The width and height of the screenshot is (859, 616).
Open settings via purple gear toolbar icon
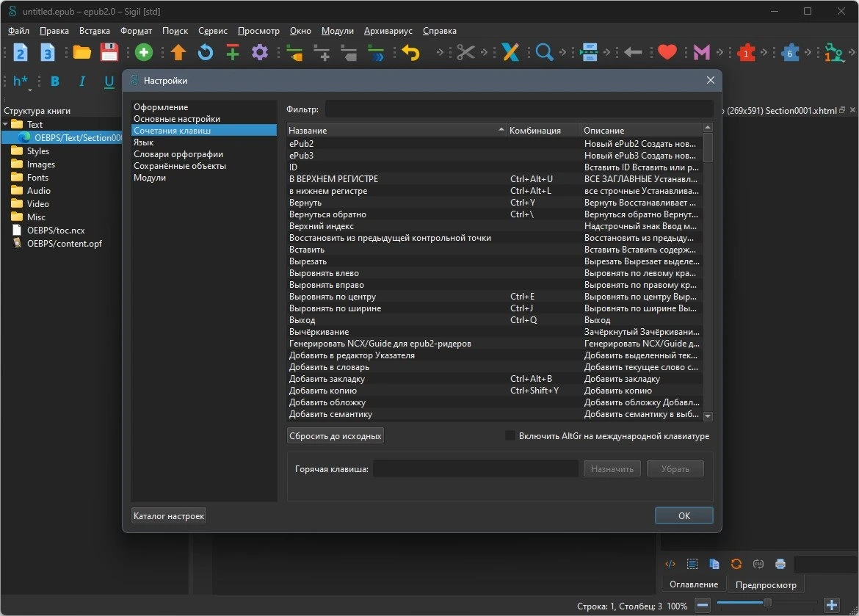click(x=260, y=53)
